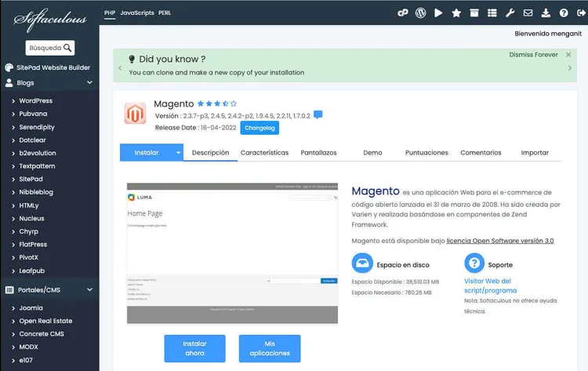Open the Comentarios tab
Viewport: 588px width, 371px height.
pyautogui.click(x=481, y=153)
